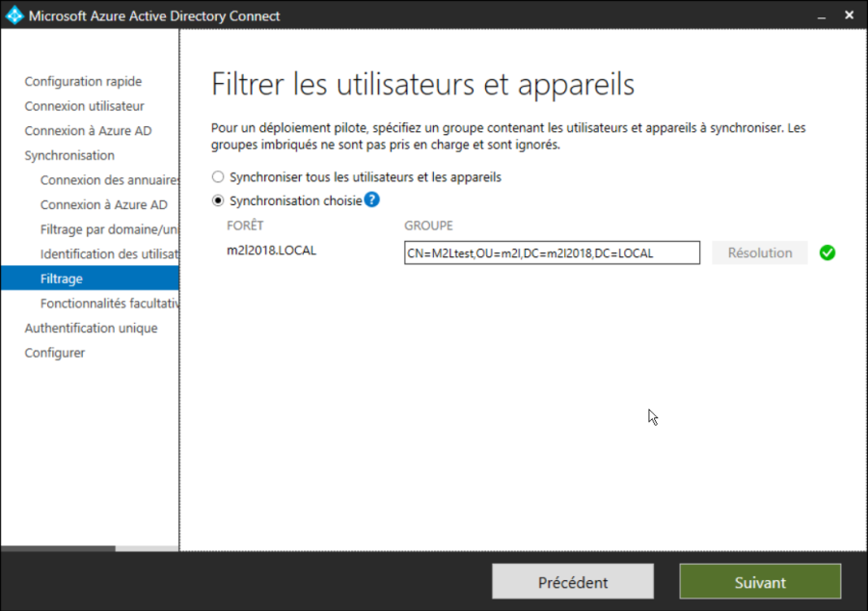Go to Configuration rapide step
This screenshot has height=611, width=868.
[83, 81]
